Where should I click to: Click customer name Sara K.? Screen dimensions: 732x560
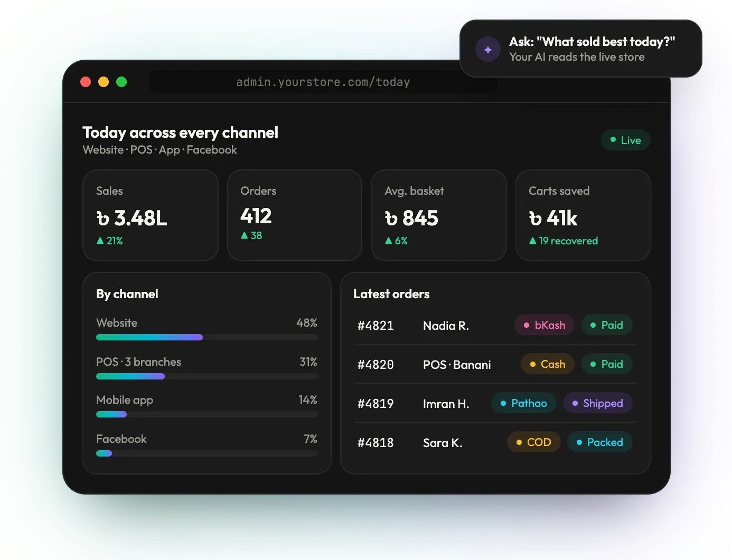click(443, 443)
